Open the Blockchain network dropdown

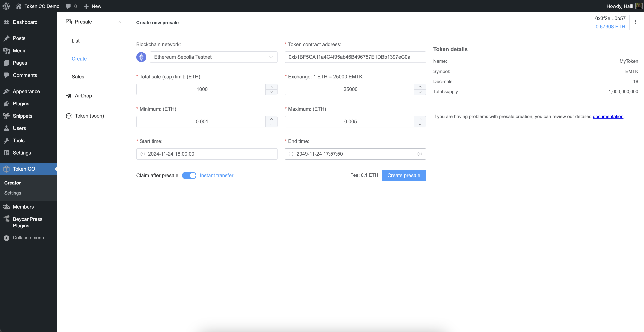[214, 57]
